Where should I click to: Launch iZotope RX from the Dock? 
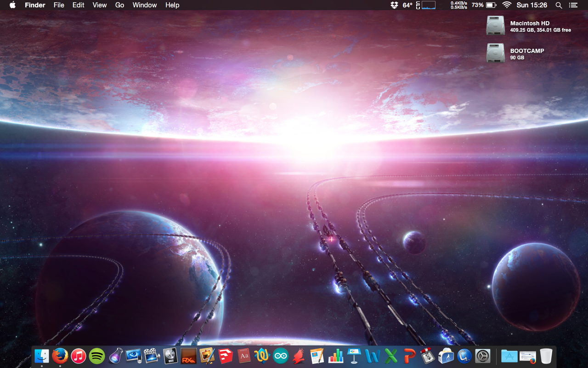tap(189, 356)
